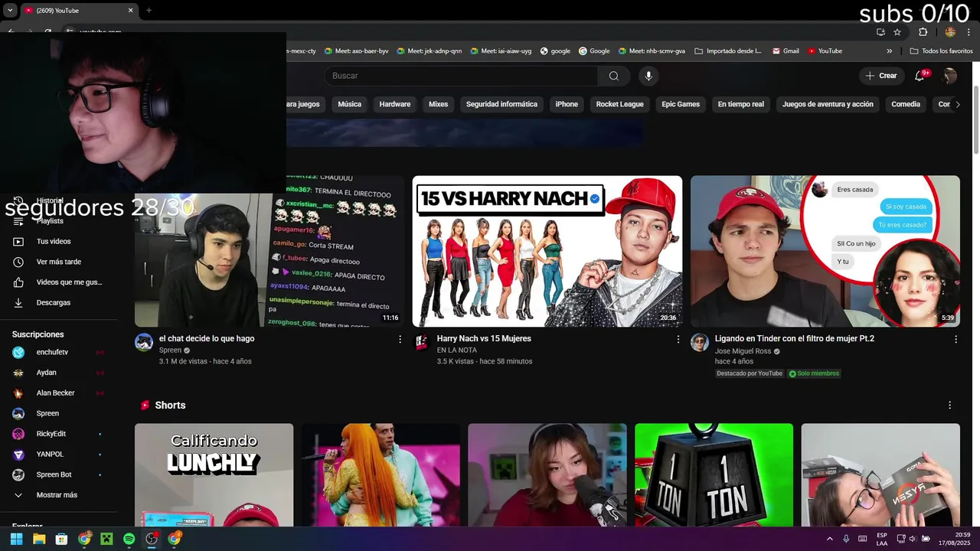This screenshot has height=551, width=980.
Task: Open 'Harry Nach vs 15 Mujeres' title
Action: click(484, 338)
